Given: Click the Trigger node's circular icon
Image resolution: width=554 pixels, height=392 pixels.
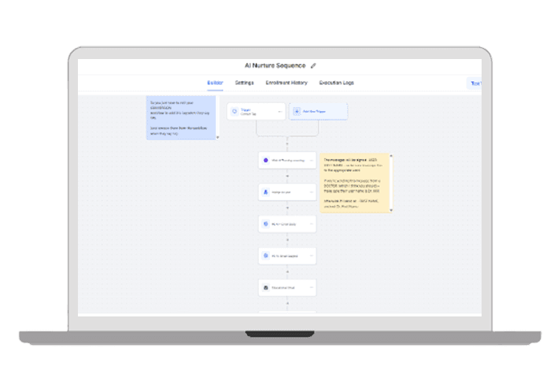Looking at the screenshot, I should pos(235,111).
